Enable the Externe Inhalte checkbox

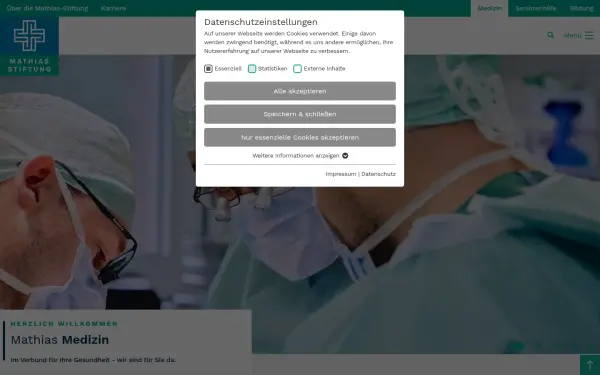(x=297, y=68)
